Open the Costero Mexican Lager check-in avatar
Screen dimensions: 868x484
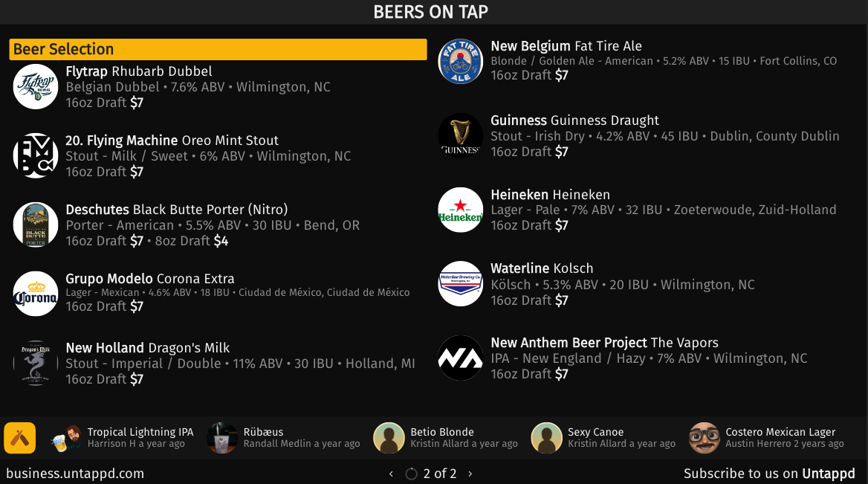[705, 438]
